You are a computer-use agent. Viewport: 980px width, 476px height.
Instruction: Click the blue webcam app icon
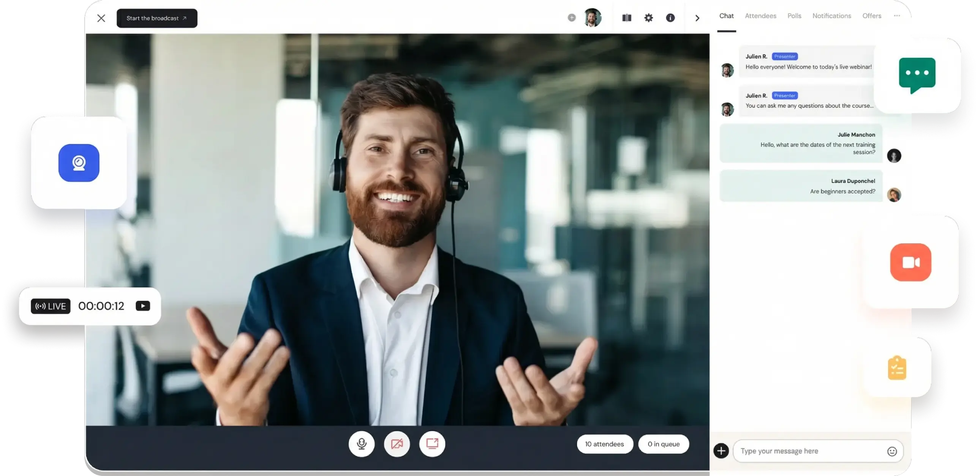pyautogui.click(x=78, y=163)
